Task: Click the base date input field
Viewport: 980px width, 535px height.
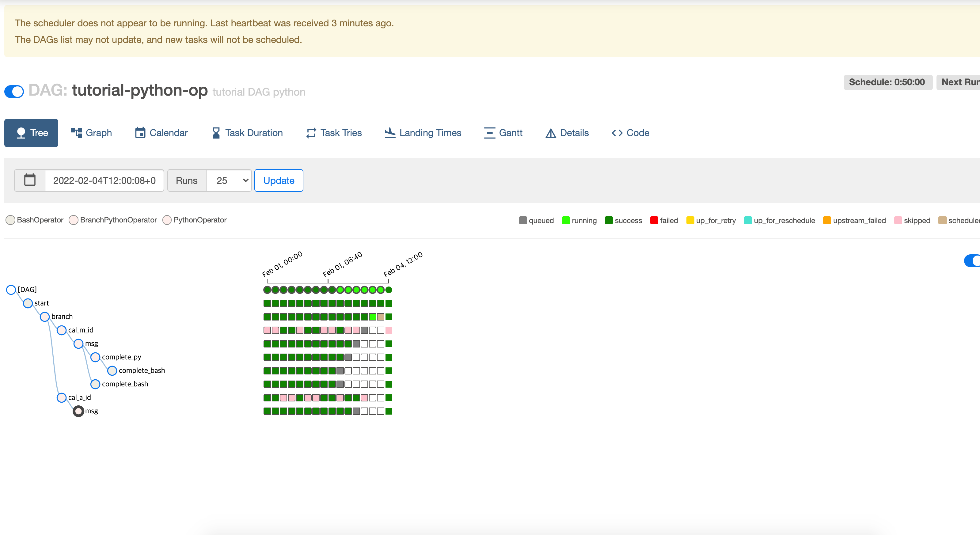Action: [x=104, y=180]
